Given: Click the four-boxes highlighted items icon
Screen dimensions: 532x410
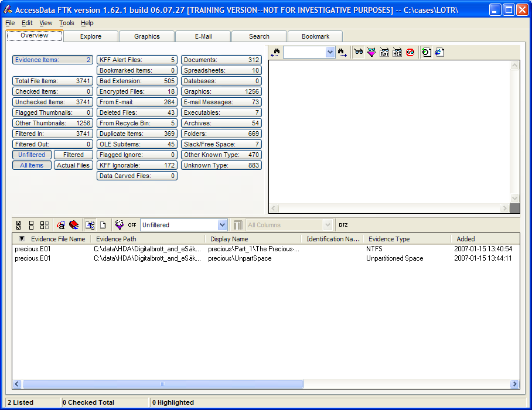Looking at the screenshot, I should tap(45, 225).
